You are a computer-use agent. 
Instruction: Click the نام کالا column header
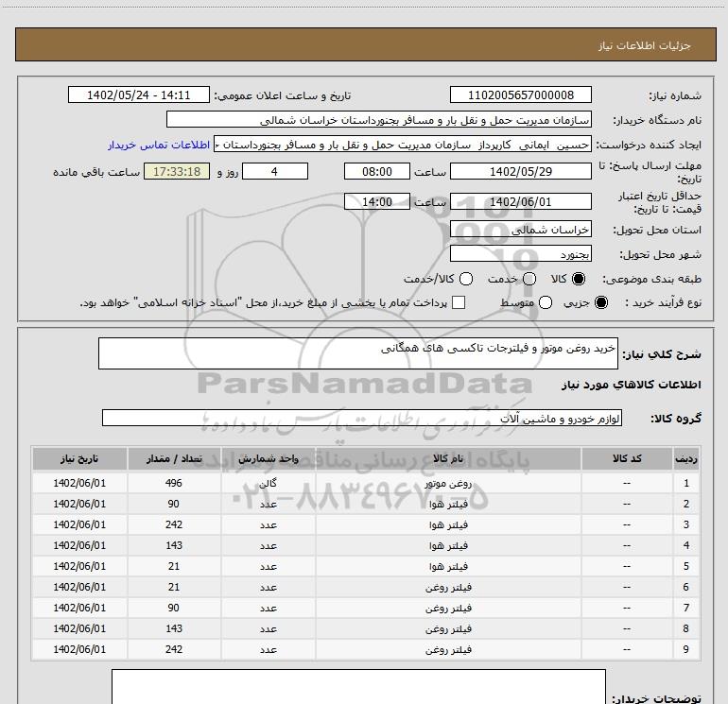[x=448, y=459]
